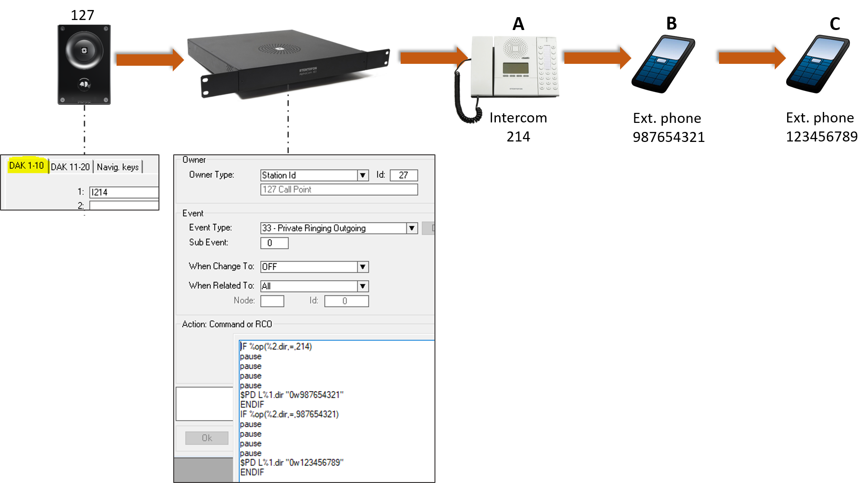Click DAK key 1 field containing I214
868x483 pixels.
(x=124, y=192)
